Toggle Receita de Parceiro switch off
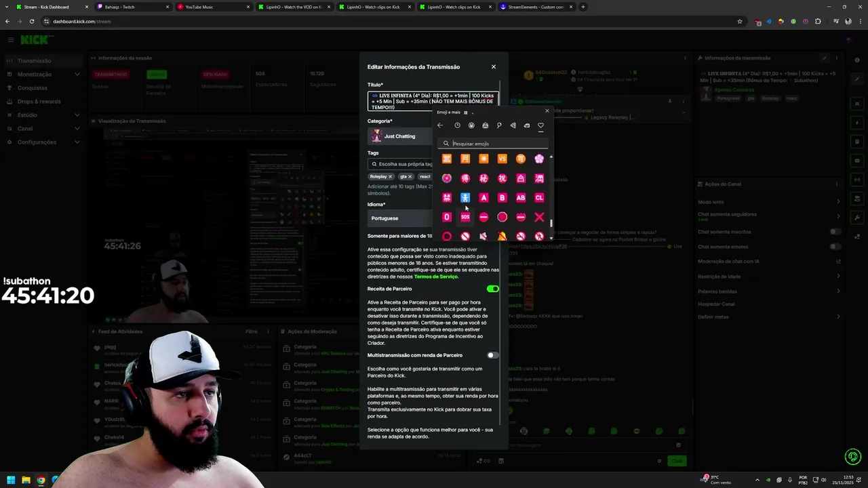Screen dimensions: 868x488 (x=493, y=289)
